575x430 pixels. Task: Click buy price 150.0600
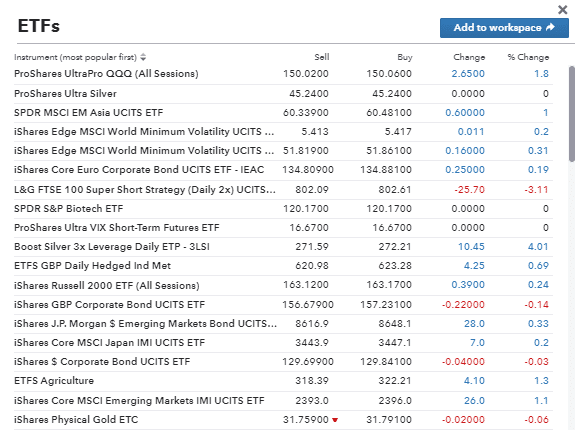(389, 74)
